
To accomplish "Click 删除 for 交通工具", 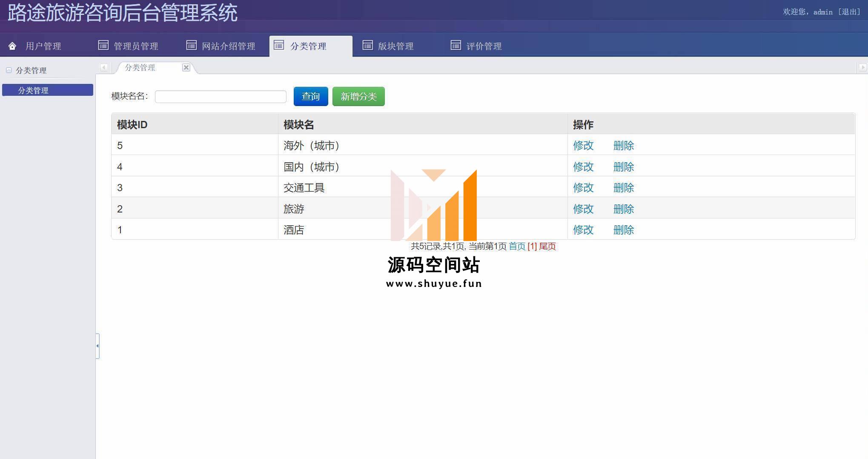I will pos(624,188).
